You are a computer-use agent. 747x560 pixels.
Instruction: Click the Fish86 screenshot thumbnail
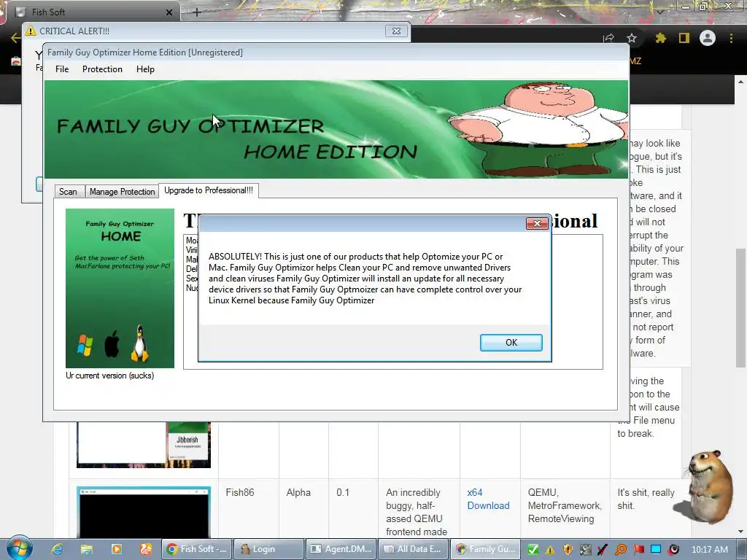pyautogui.click(x=144, y=513)
